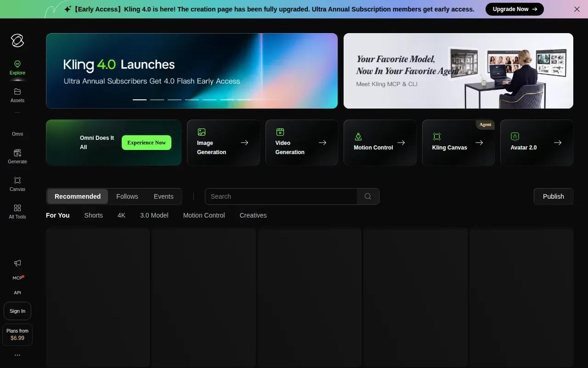Click the Motion Control figure icon
Viewport: 588px width, 368px height.
tap(358, 137)
